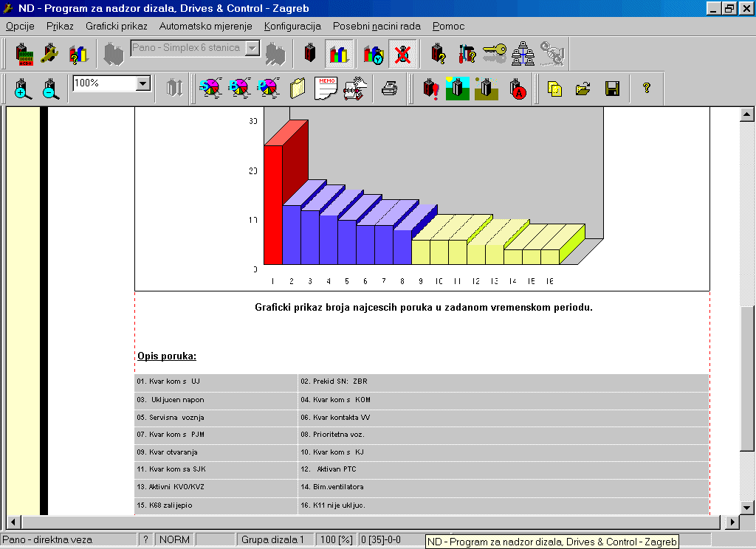This screenshot has height=549, width=756.
Task: Click the vertical scrollbar down arrow
Action: pos(747,507)
